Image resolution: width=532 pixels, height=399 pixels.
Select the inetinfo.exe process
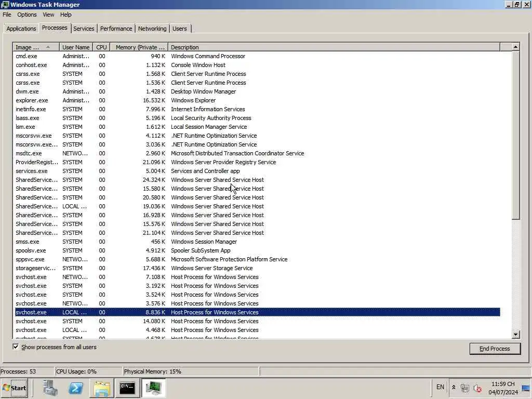257,109
